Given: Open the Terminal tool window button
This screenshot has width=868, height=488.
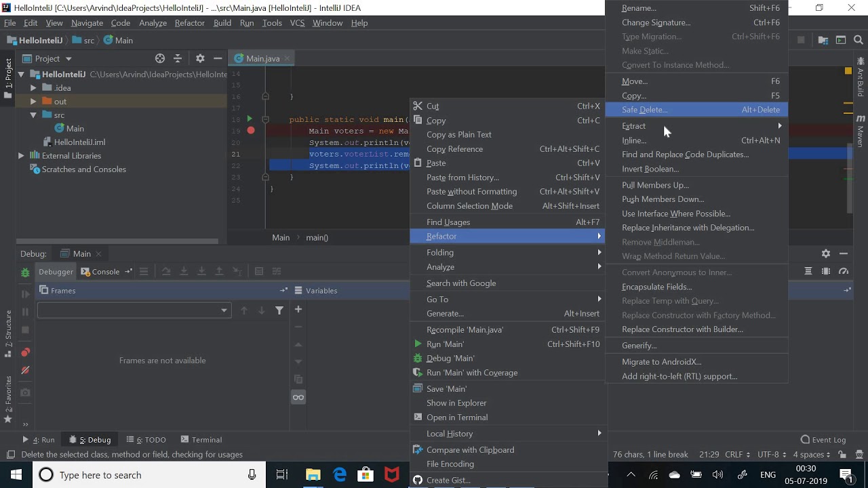Looking at the screenshot, I should 201,439.
